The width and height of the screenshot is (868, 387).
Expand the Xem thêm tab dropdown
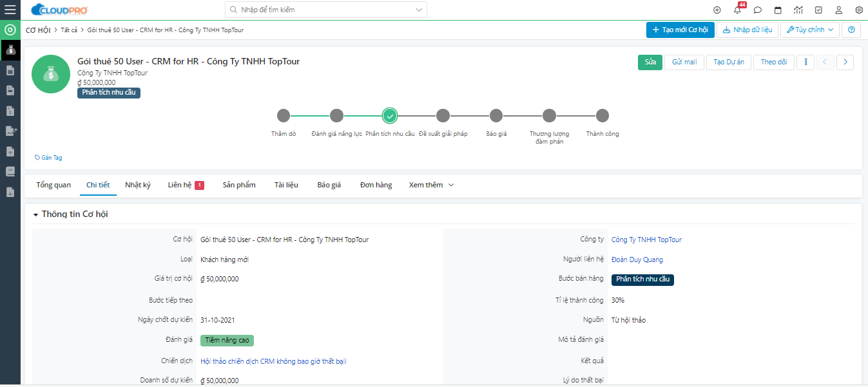click(x=431, y=185)
